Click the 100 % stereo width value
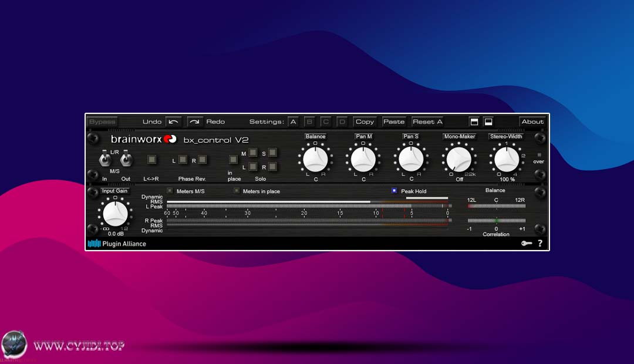The image size is (634, 364). [x=507, y=179]
